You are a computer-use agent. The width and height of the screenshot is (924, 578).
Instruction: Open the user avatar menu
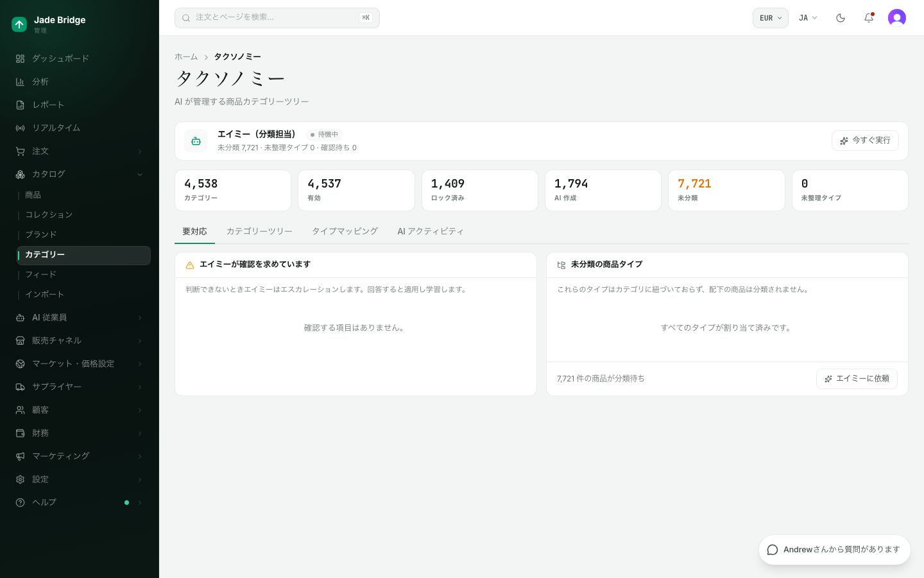pos(897,18)
